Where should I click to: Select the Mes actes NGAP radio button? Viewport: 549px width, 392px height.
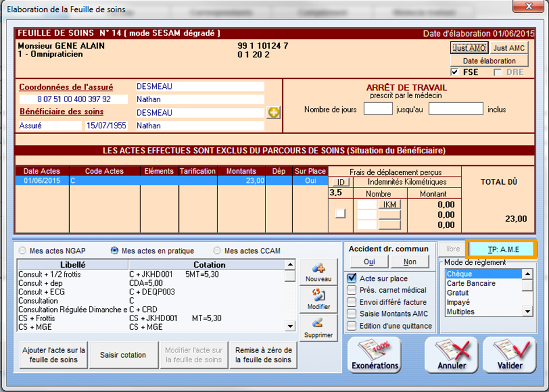coord(23,251)
